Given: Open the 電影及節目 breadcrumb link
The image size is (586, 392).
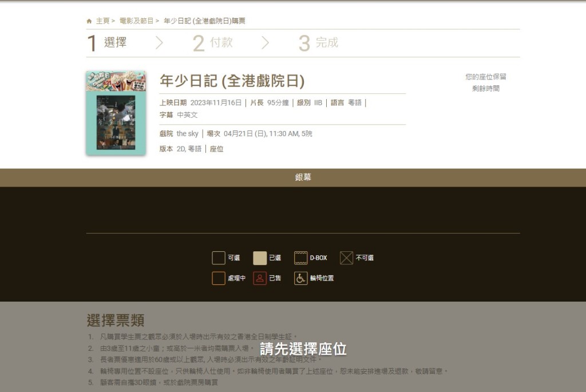Looking at the screenshot, I should 136,21.
